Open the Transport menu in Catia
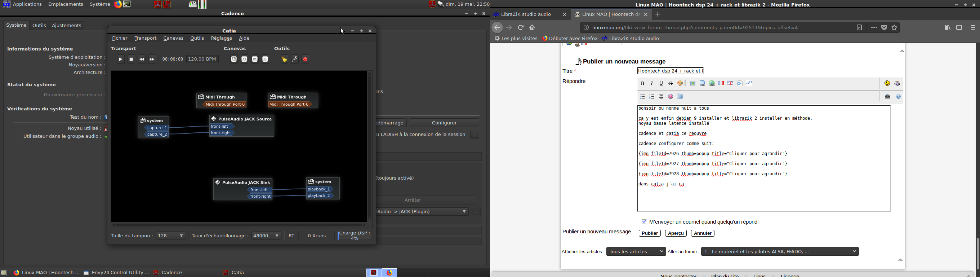The height and width of the screenshot is (277, 980). (x=145, y=38)
